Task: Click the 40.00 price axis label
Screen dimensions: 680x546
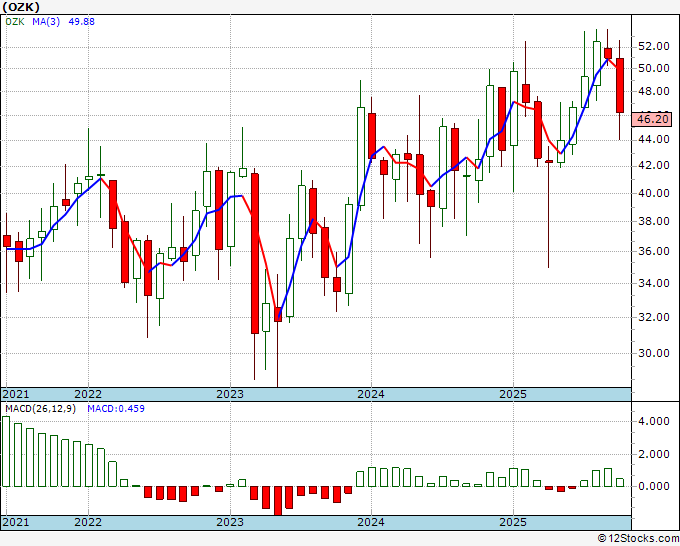Action: tap(653, 193)
